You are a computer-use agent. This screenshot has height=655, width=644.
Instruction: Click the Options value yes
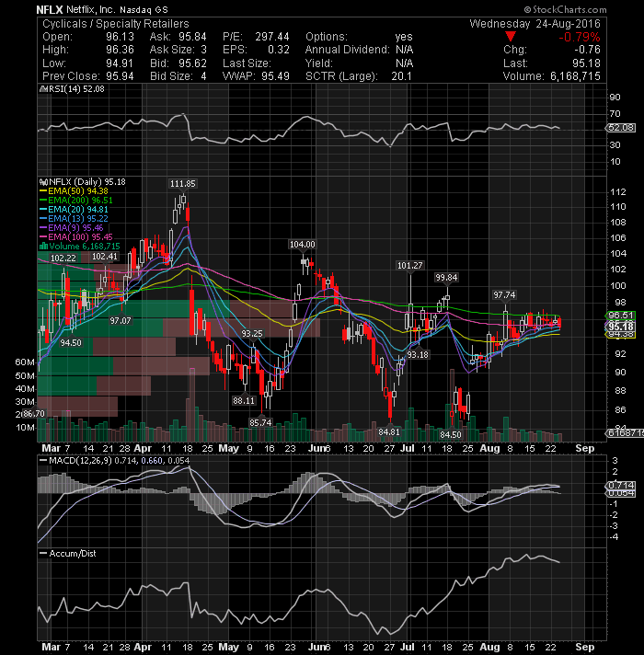(x=404, y=37)
